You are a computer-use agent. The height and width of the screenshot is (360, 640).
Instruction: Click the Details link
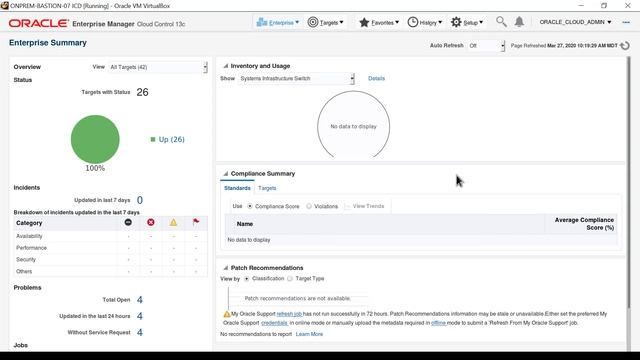[x=376, y=78]
